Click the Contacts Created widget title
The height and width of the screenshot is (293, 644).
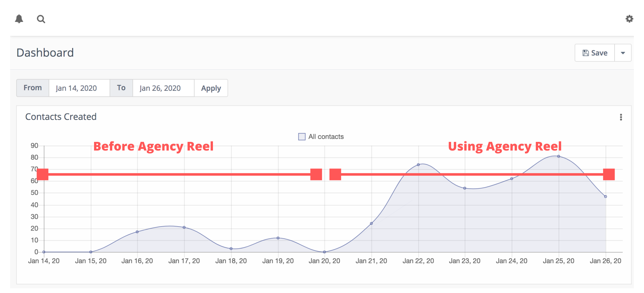(61, 117)
